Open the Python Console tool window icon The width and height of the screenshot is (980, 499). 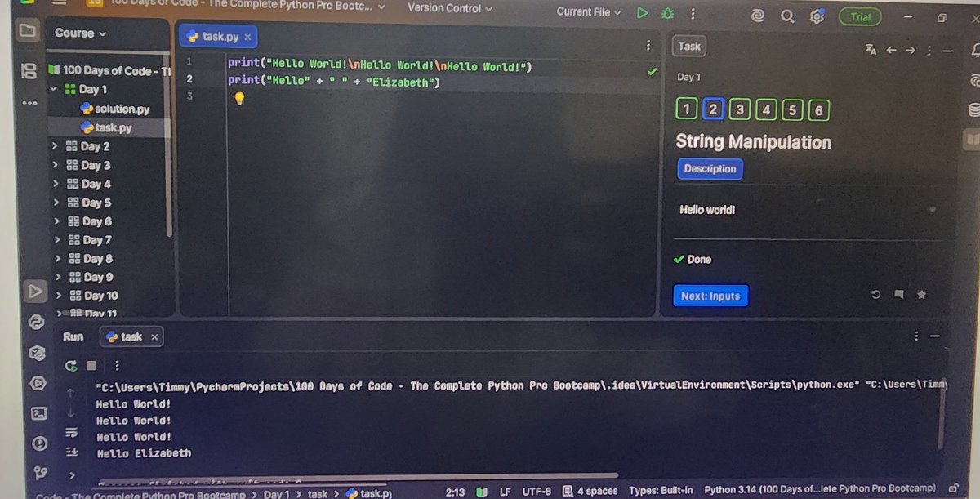pos(35,322)
